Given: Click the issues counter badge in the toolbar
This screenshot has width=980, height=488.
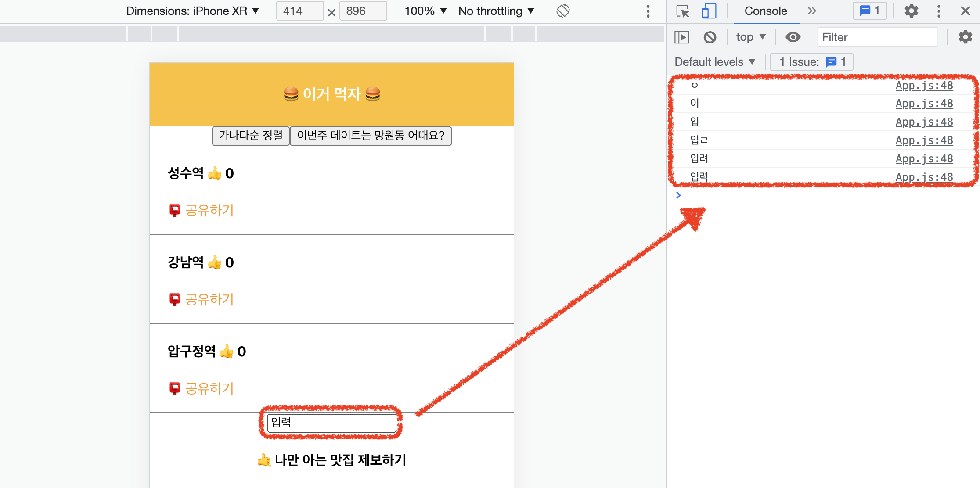Looking at the screenshot, I should (870, 11).
